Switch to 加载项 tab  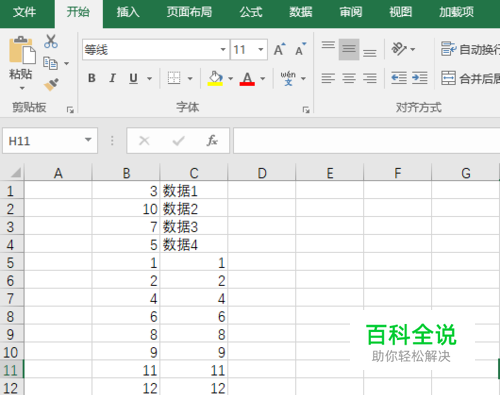(456, 12)
